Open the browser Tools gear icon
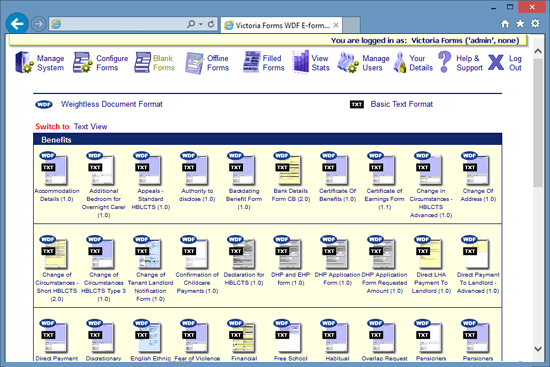This screenshot has width=550, height=367. click(535, 24)
